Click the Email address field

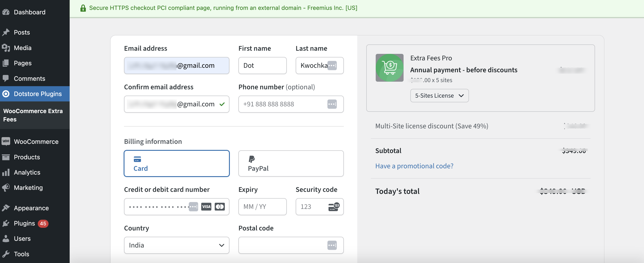[177, 66]
